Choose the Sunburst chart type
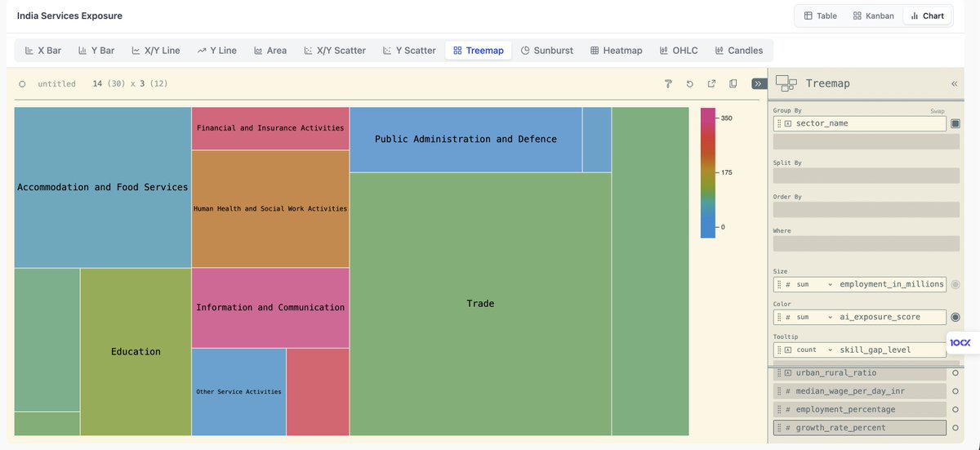 click(x=547, y=51)
